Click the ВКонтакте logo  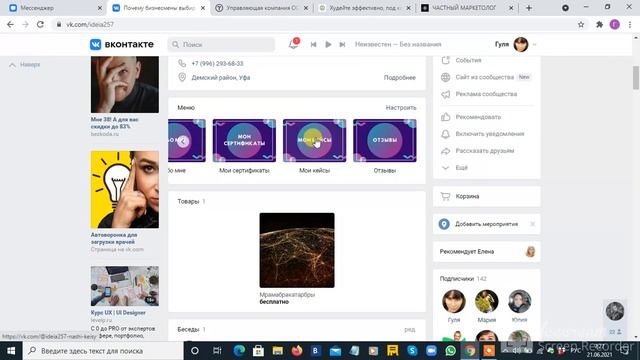[122, 44]
